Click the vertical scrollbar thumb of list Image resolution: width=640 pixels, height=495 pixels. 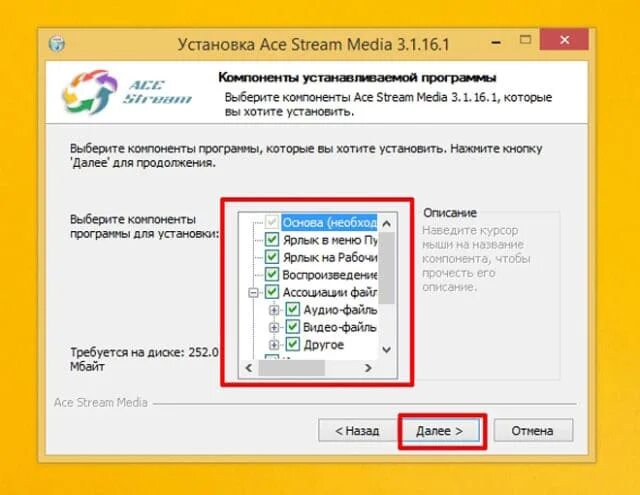tap(387, 268)
